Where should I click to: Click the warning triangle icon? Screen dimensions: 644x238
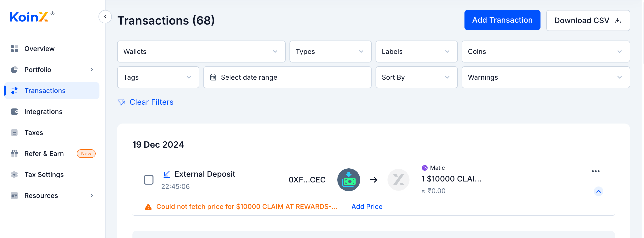coord(148,207)
